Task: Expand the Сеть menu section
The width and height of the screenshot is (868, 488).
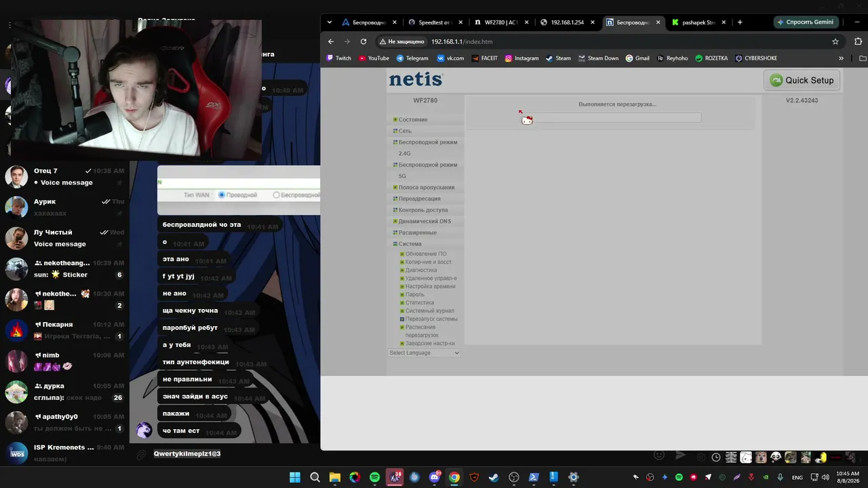Action: pos(404,131)
